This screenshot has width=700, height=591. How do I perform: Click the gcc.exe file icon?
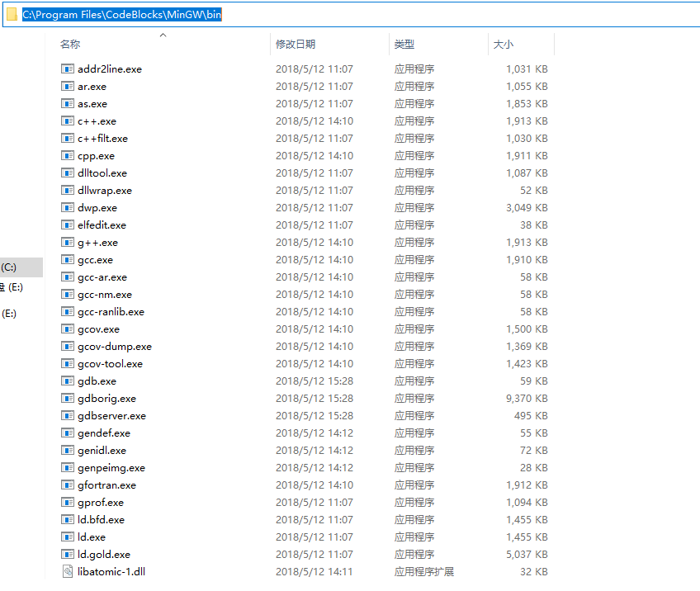(68, 260)
